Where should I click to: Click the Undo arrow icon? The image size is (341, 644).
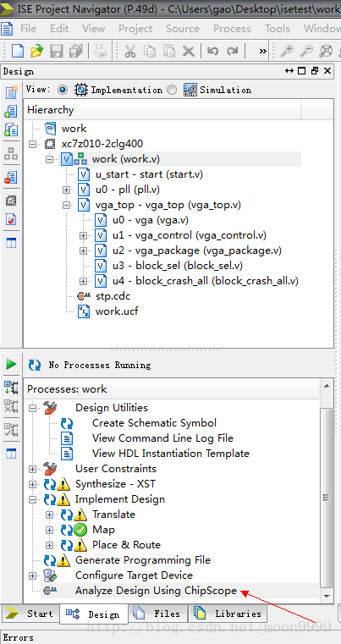point(212,51)
